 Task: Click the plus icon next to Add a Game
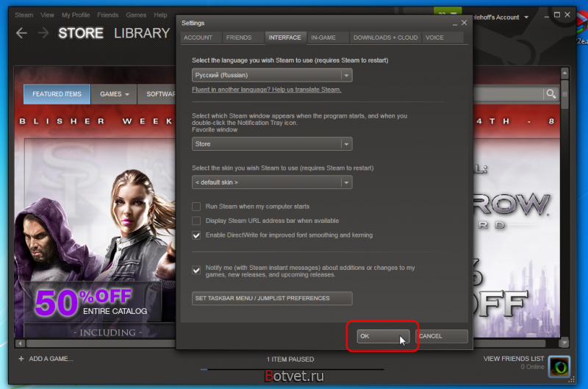(x=21, y=359)
